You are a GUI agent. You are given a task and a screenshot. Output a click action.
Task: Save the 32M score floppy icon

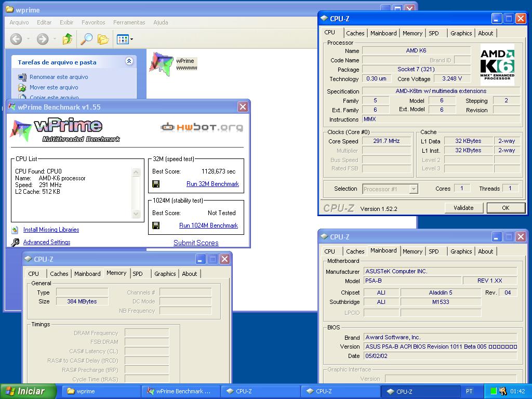(x=156, y=184)
